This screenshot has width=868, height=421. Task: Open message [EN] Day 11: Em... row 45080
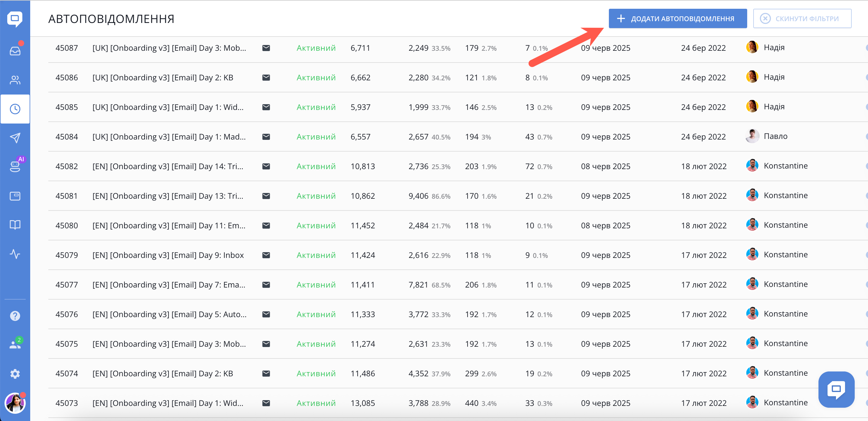(x=169, y=226)
